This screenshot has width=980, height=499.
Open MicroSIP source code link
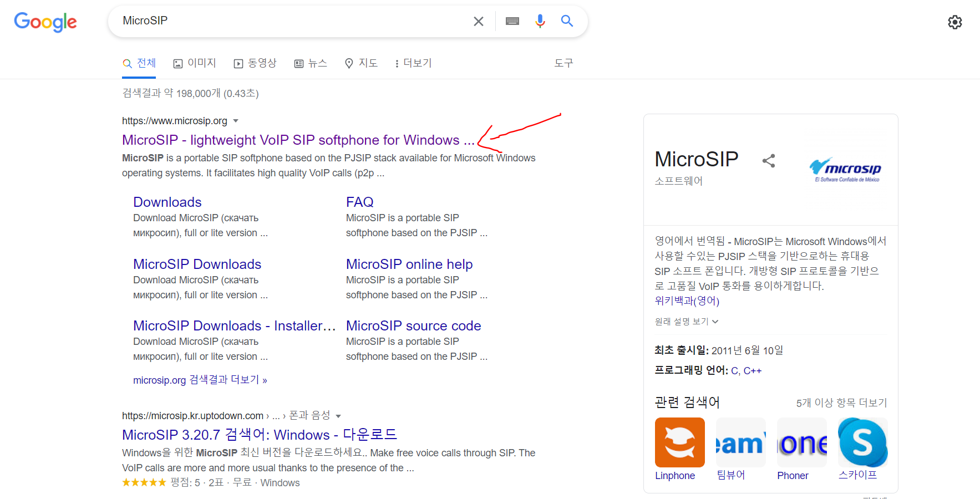pos(414,325)
